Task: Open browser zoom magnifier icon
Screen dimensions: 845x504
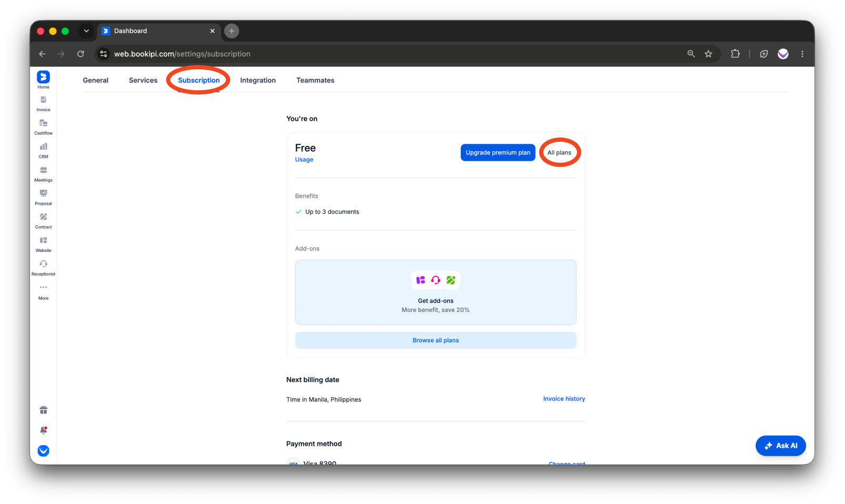Action: [691, 54]
